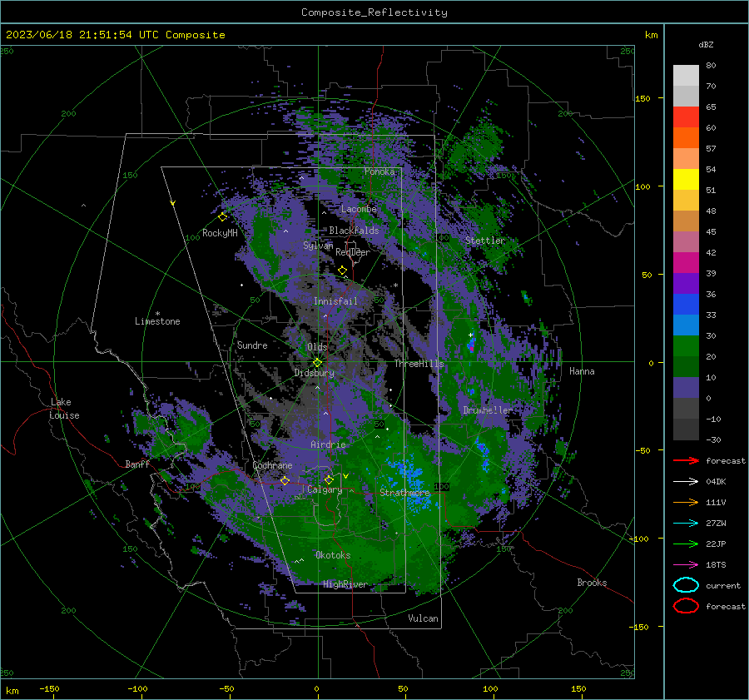Click the Ponoka city label
The height and width of the screenshot is (700, 749).
[379, 171]
